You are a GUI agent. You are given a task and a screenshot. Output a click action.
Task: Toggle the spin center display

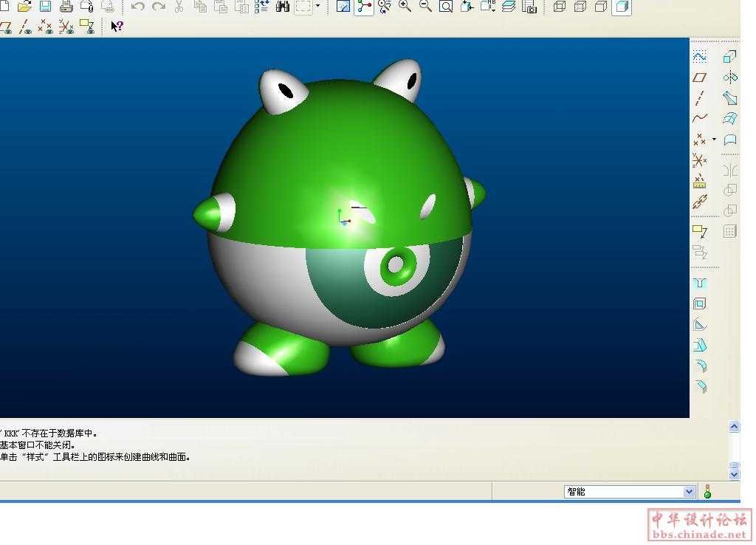(x=364, y=7)
